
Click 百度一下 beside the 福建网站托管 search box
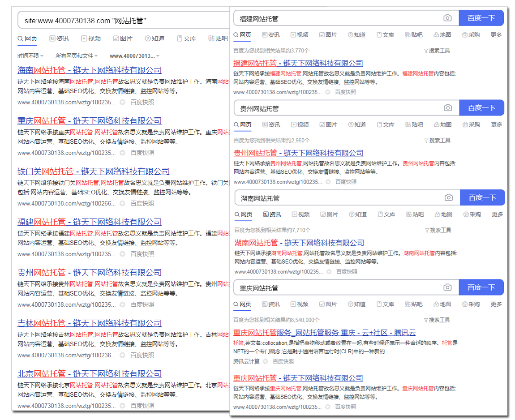click(x=481, y=18)
